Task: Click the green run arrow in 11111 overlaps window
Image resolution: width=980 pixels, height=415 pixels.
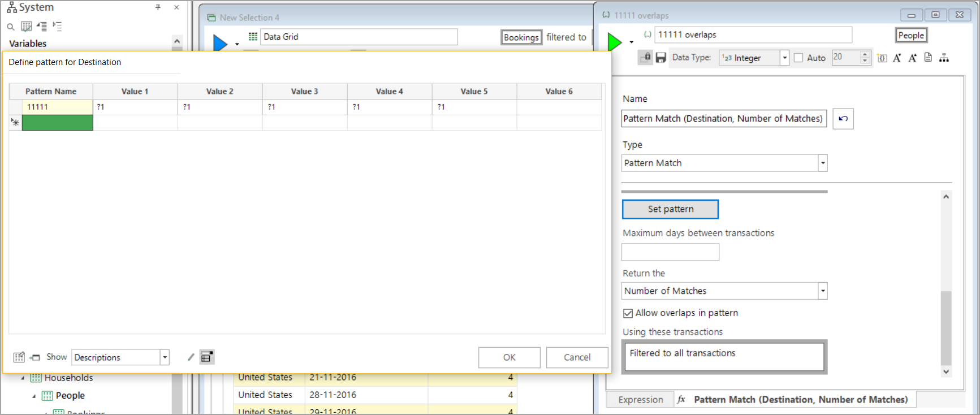Action: [615, 41]
